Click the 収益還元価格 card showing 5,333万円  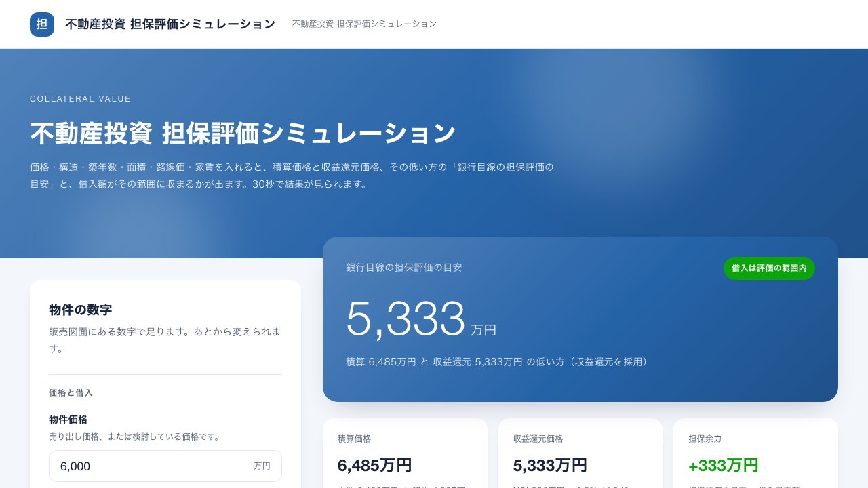tap(580, 453)
